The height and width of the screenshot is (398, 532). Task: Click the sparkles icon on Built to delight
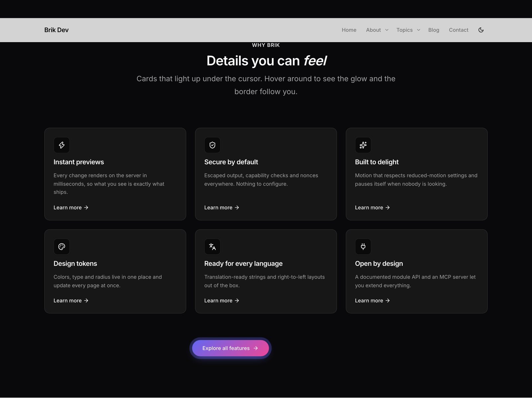[x=363, y=145]
